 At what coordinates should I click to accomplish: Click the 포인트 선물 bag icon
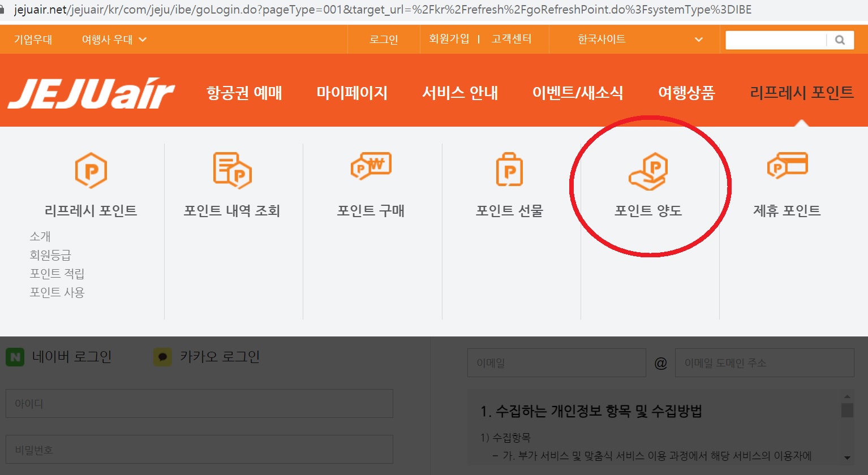(509, 169)
